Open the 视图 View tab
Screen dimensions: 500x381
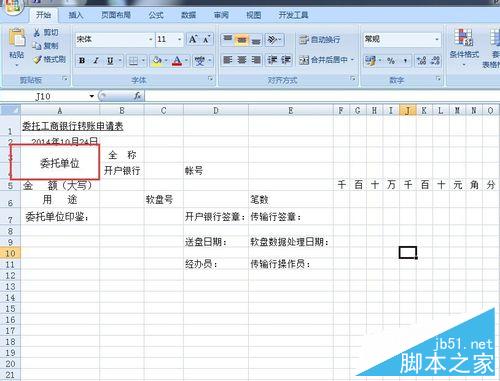point(253,15)
